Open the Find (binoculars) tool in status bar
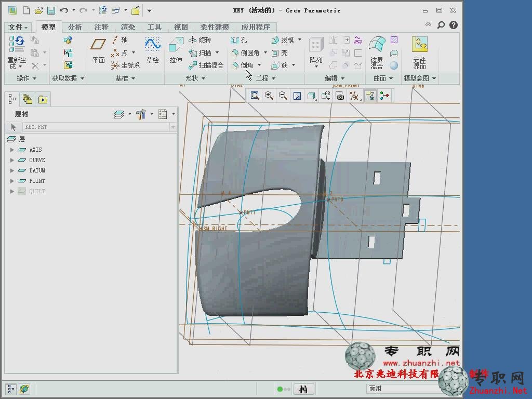 pos(303,389)
